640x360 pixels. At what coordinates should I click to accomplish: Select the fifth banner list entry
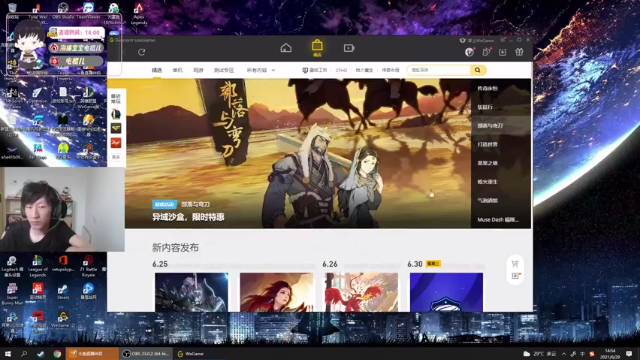coord(501,163)
